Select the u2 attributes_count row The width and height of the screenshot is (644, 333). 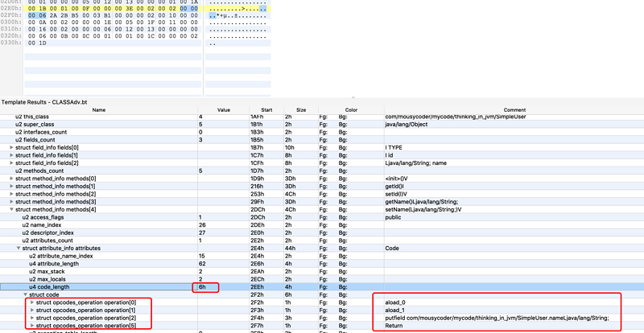point(322,240)
